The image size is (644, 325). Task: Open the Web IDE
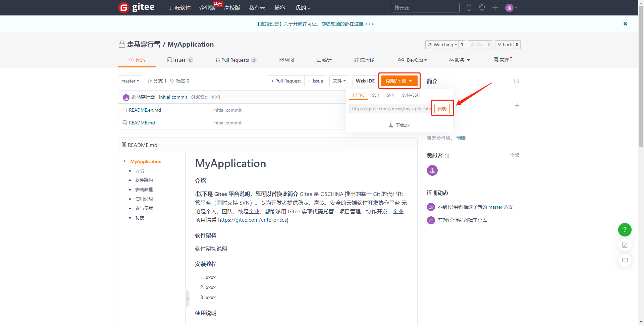click(x=365, y=81)
